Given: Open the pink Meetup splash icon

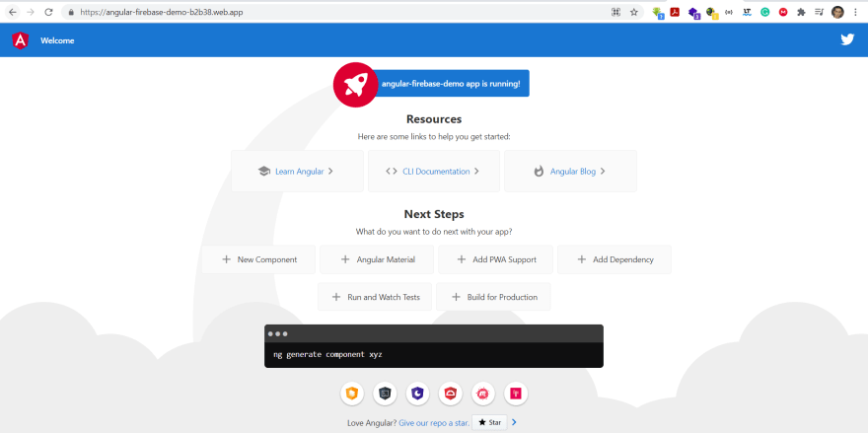Looking at the screenshot, I should pyautogui.click(x=483, y=394).
